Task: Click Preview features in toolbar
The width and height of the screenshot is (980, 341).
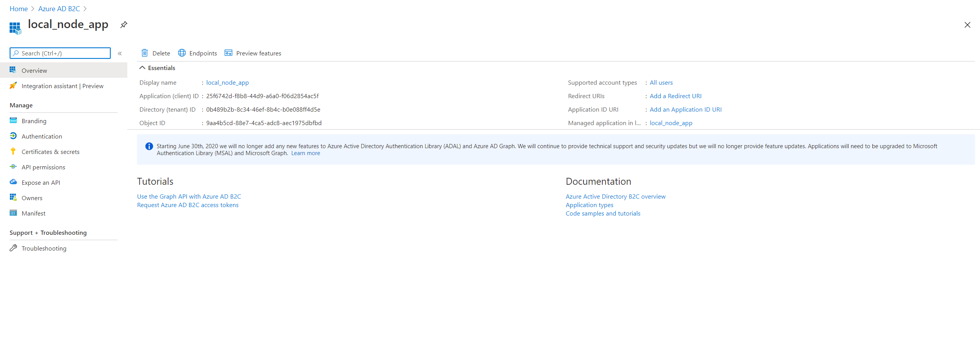Action: 253,53
